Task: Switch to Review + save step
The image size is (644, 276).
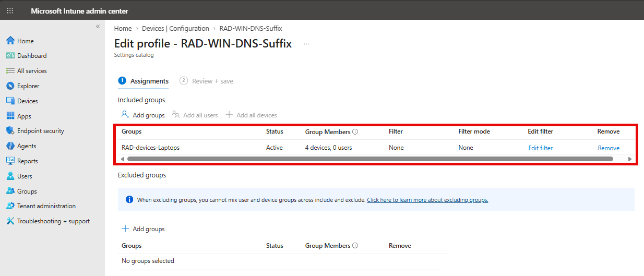Action: tap(206, 81)
